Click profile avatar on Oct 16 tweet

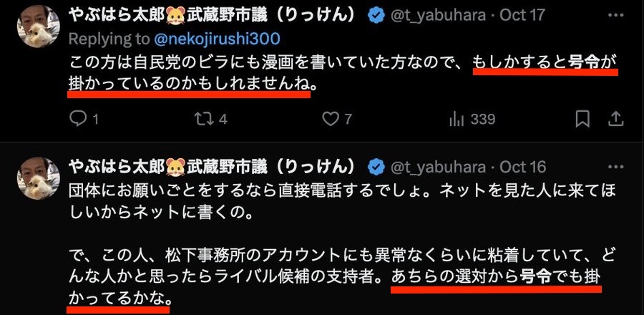point(38,178)
